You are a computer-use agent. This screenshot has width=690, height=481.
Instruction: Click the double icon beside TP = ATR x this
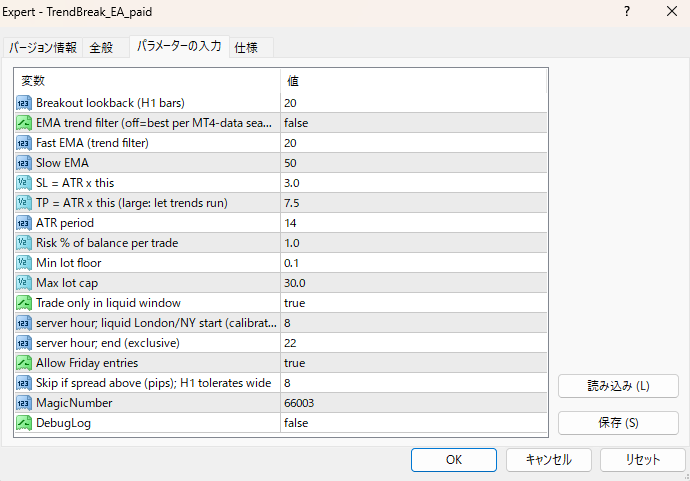pos(24,203)
